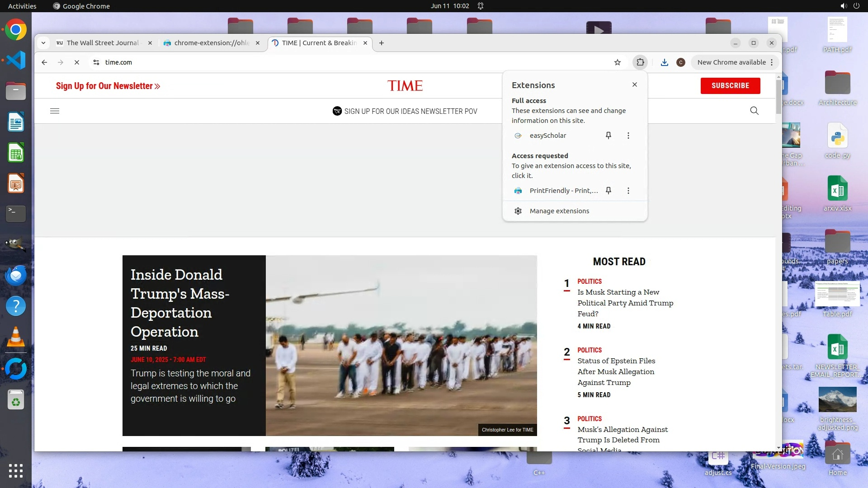The width and height of the screenshot is (868, 488).
Task: Open more options for PrintFriendly extension
Action: click(628, 191)
